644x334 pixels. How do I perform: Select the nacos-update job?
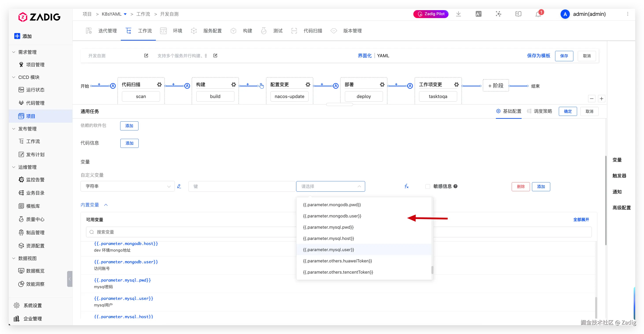pyautogui.click(x=289, y=96)
